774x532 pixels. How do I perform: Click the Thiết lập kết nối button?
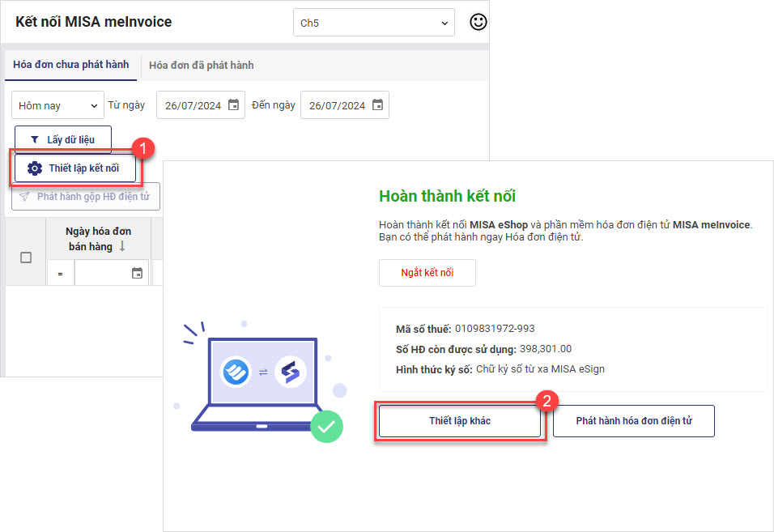tap(75, 168)
